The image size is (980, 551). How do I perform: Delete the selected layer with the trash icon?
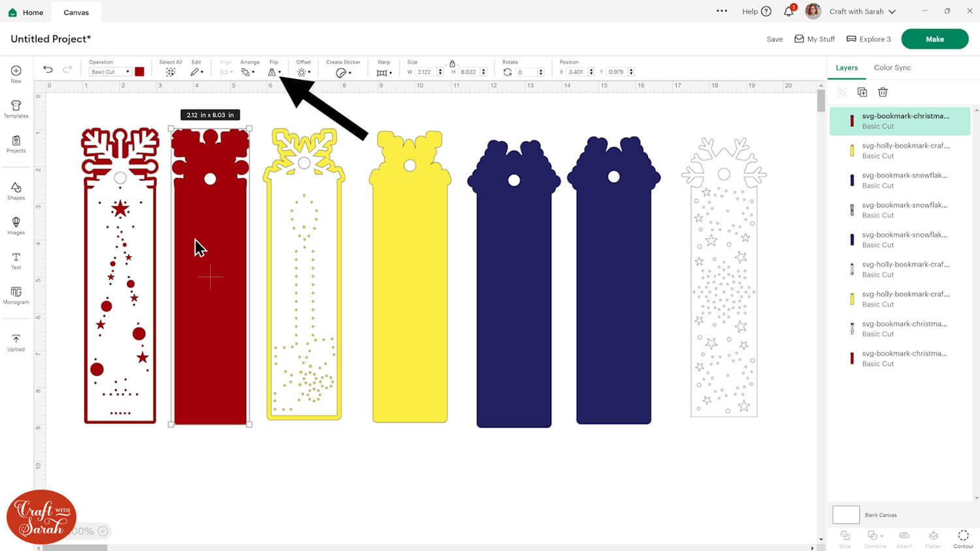[883, 92]
